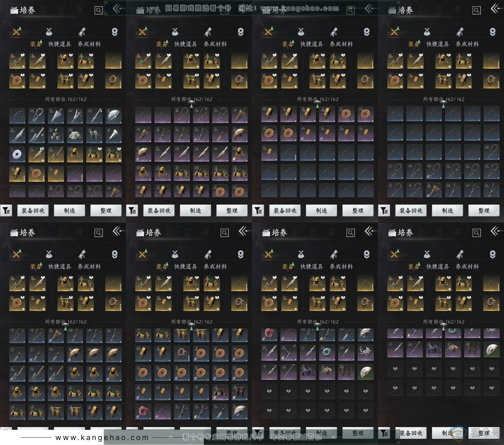
Task: Switch to 养成材料 tab in top-left panel
Action: click(89, 44)
